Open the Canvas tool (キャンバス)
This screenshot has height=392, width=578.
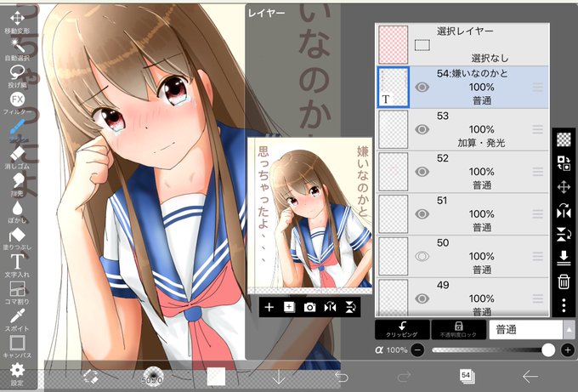(x=17, y=347)
